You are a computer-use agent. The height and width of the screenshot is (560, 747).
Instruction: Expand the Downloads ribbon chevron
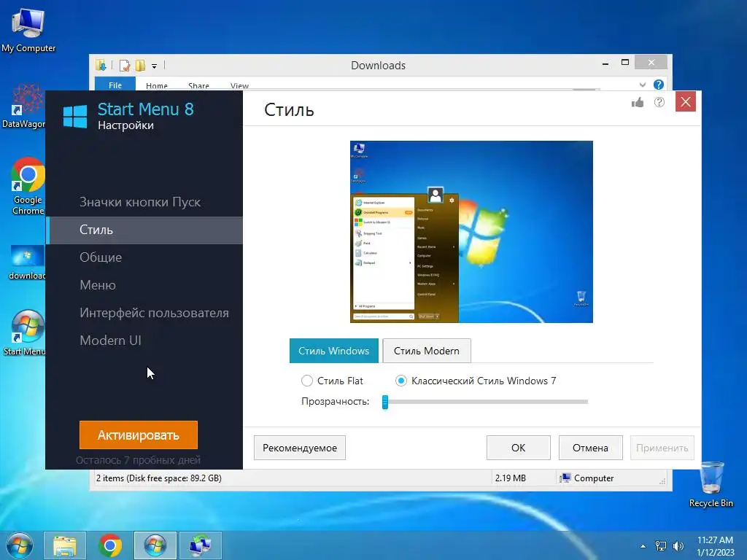tap(643, 85)
